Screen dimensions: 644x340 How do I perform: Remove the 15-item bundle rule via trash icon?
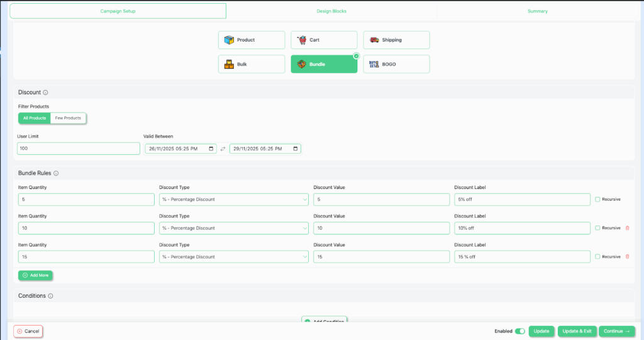coord(627,257)
